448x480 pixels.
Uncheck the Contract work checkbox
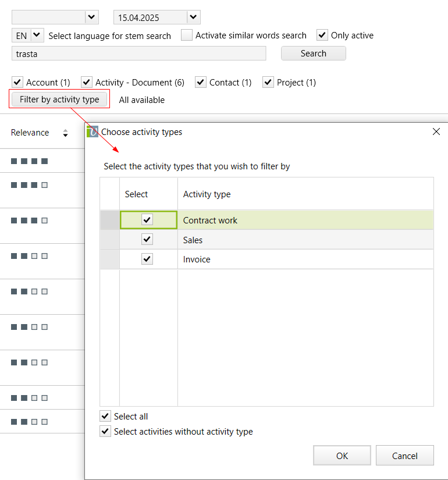coord(148,220)
